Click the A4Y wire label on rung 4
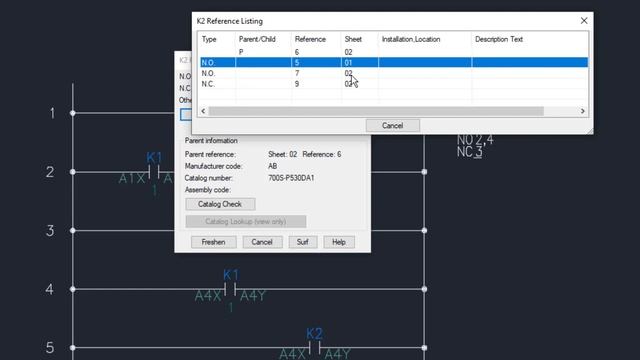Screen dimensions: 640x360 pos(253,296)
